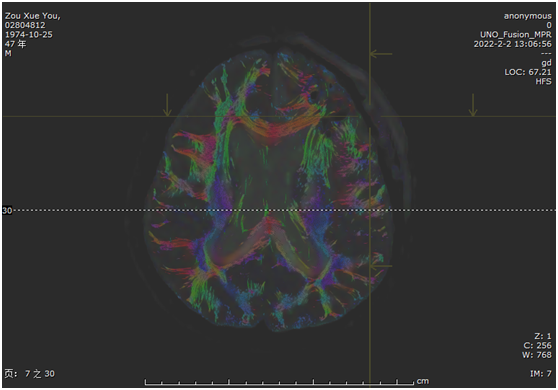The height and width of the screenshot is (390, 558).
Task: Click the acquisition timestamp 2022-2-2 13:06:56
Action: [512, 44]
